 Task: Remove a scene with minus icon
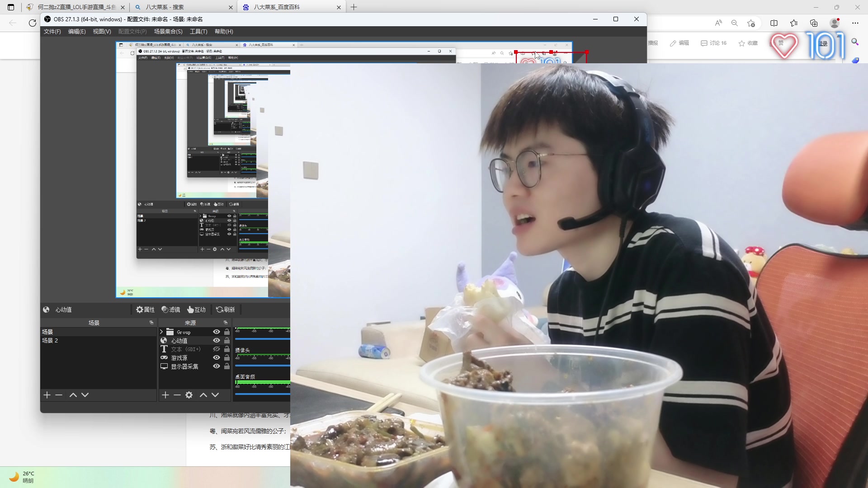(59, 394)
